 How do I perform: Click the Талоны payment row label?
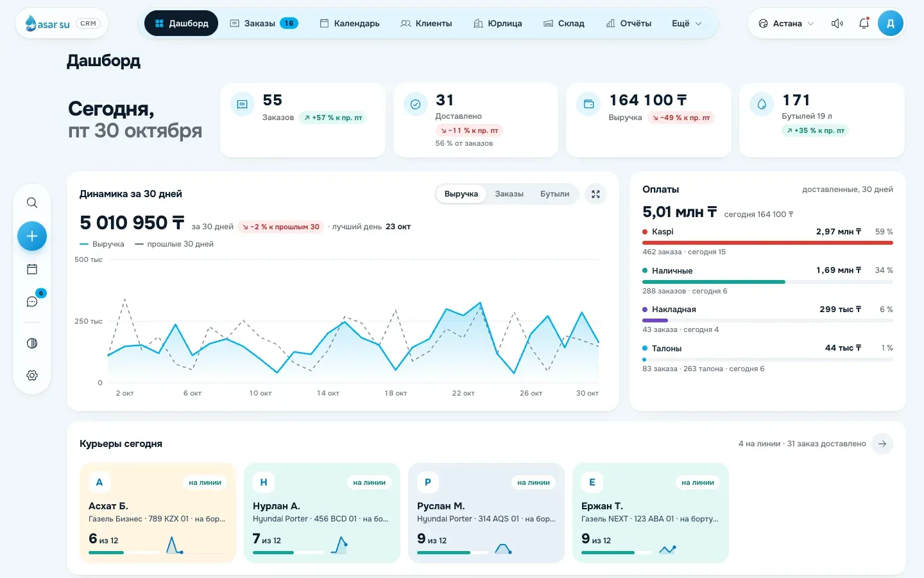pos(667,348)
